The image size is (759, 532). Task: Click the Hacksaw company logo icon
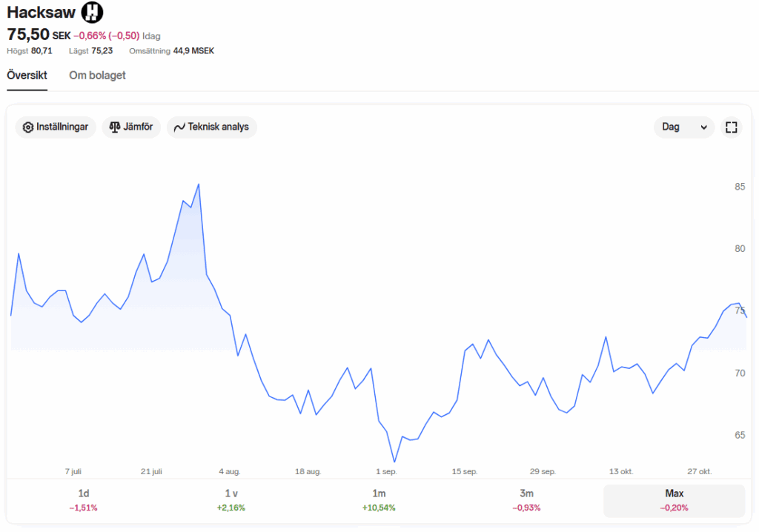92,12
